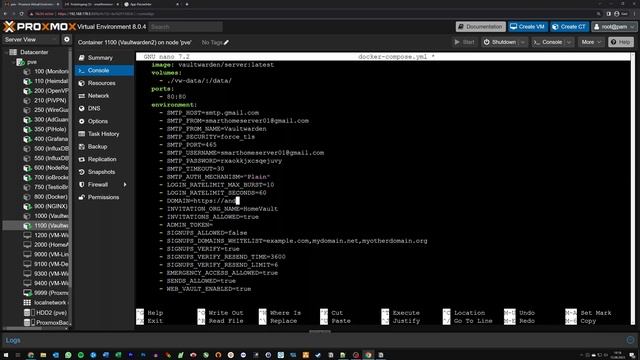This screenshot has height=360, width=640.
Task: Select VM 1200 in the tree
Action: pyautogui.click(x=51, y=236)
